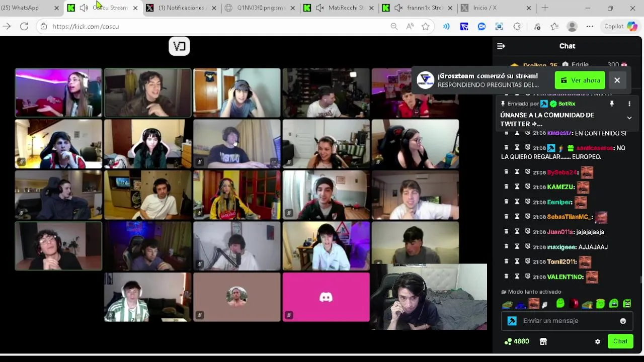Reload the current page
Viewport: 644px width, 362px height.
coord(24,26)
